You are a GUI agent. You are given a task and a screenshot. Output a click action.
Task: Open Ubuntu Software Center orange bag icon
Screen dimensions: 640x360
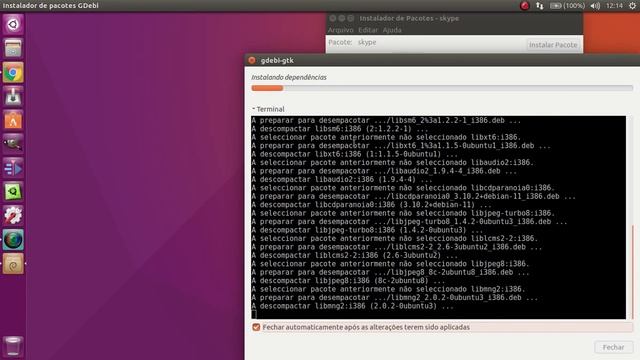click(13, 120)
